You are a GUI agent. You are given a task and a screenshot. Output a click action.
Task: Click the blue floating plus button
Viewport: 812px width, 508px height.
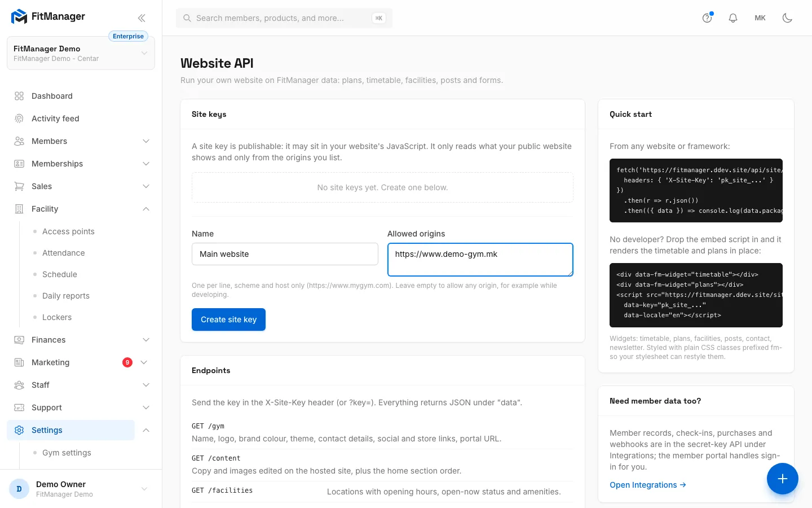click(x=783, y=479)
